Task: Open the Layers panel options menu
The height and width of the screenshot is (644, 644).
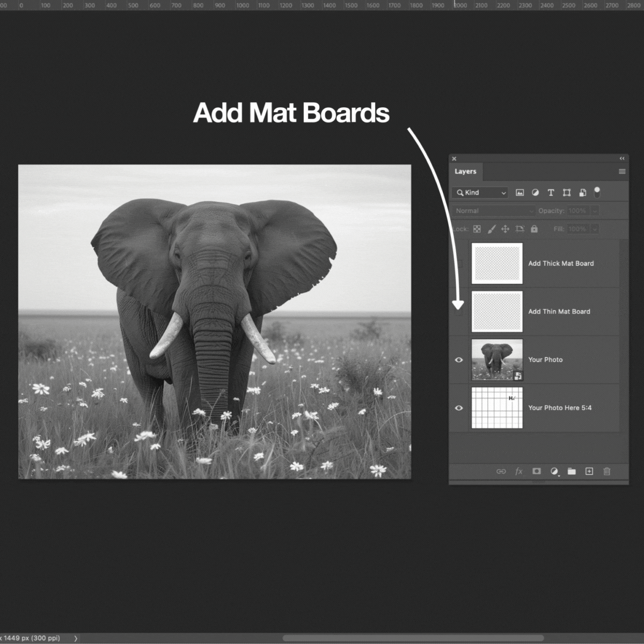Action: point(622,172)
